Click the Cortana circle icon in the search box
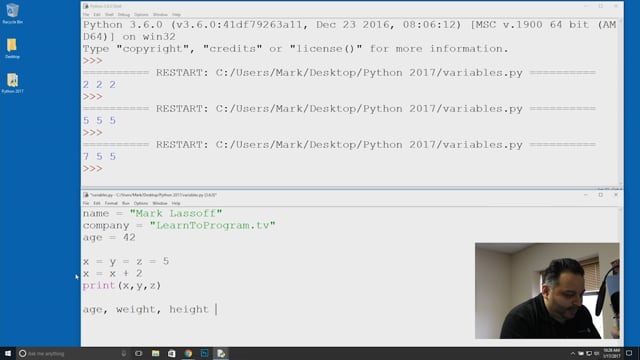Image resolution: width=640 pixels, height=360 pixels. 23,353
